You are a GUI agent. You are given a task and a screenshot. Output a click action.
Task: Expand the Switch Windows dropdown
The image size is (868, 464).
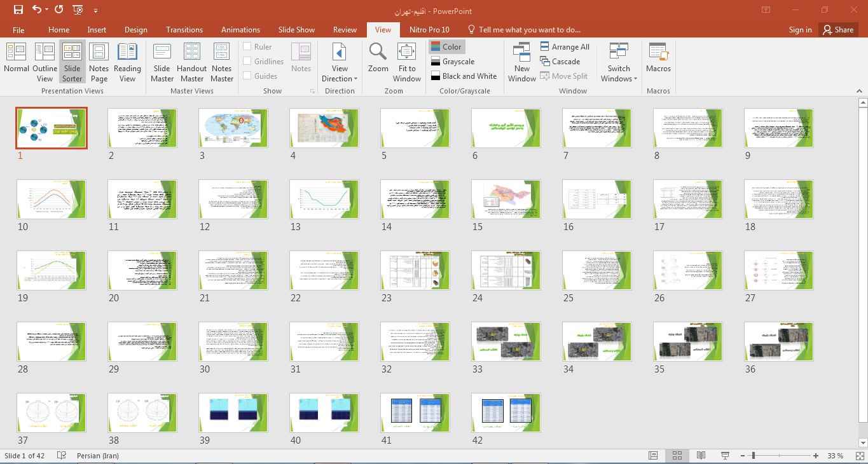(x=619, y=78)
